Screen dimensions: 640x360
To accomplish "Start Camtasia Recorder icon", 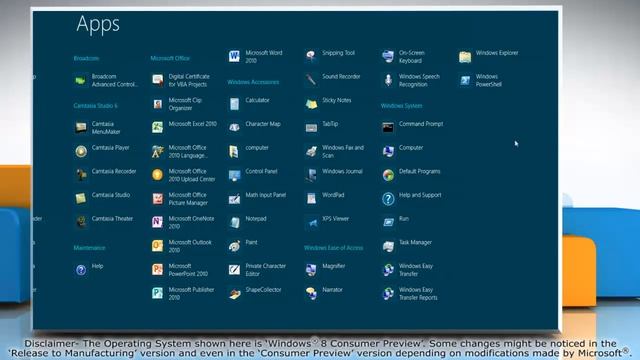I will click(x=81, y=175).
